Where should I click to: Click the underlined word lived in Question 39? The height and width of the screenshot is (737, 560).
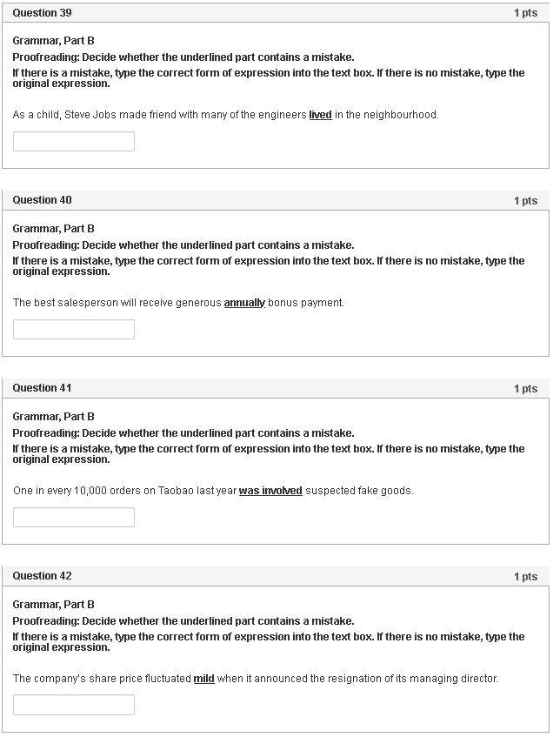point(321,114)
